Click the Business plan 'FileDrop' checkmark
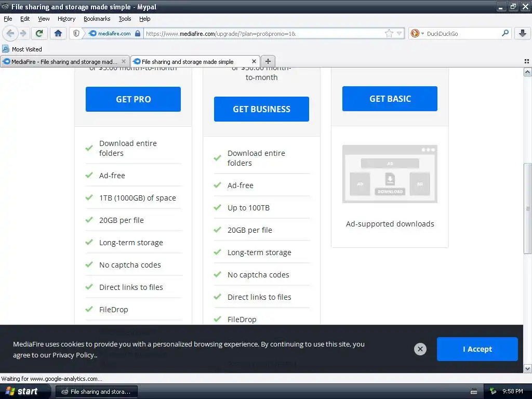 [x=218, y=319]
